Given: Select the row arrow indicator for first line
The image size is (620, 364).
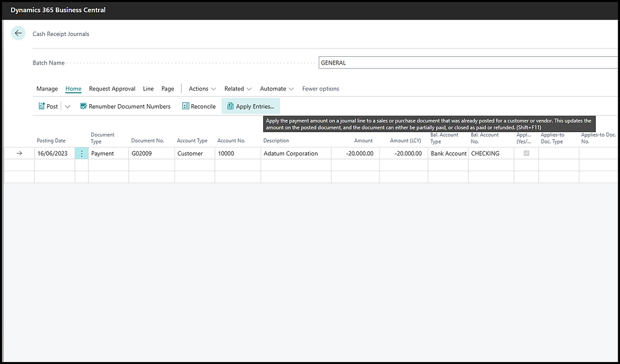Looking at the screenshot, I should click(x=20, y=153).
